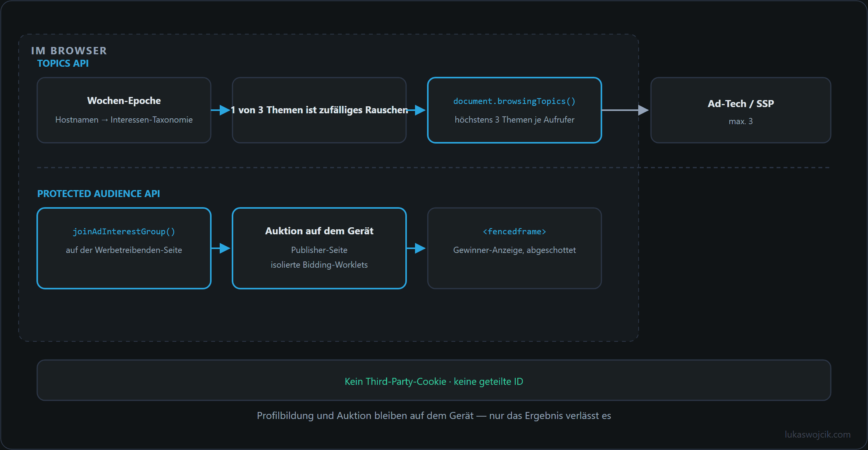Click gray arrow pointing to Ad-Tech / SSP

(x=625, y=110)
